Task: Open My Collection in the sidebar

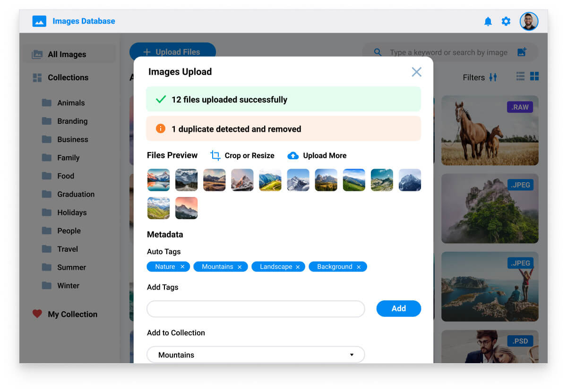Action: point(72,314)
